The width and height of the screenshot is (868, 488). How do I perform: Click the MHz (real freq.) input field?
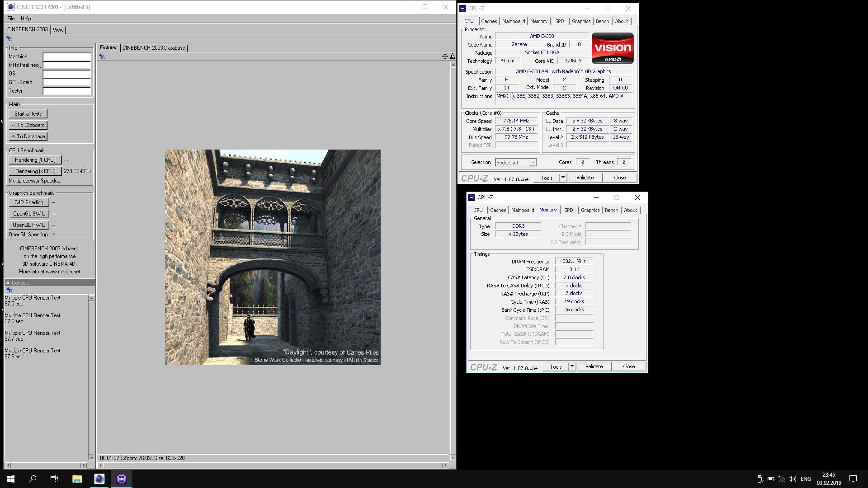pos(67,65)
